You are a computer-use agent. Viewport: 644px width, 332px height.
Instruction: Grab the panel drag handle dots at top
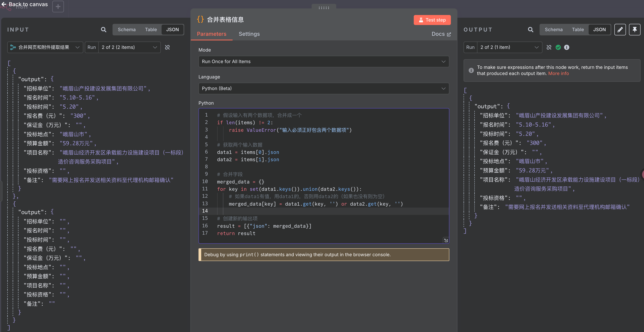324,8
